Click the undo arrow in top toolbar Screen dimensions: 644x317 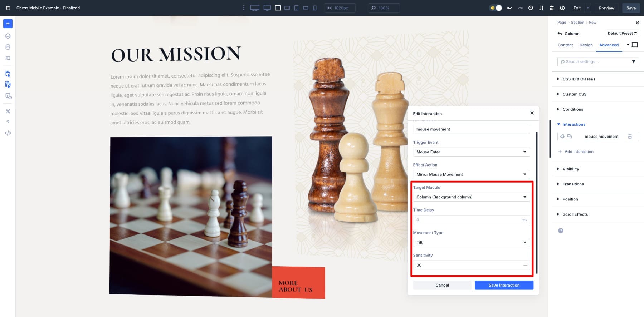(x=509, y=8)
